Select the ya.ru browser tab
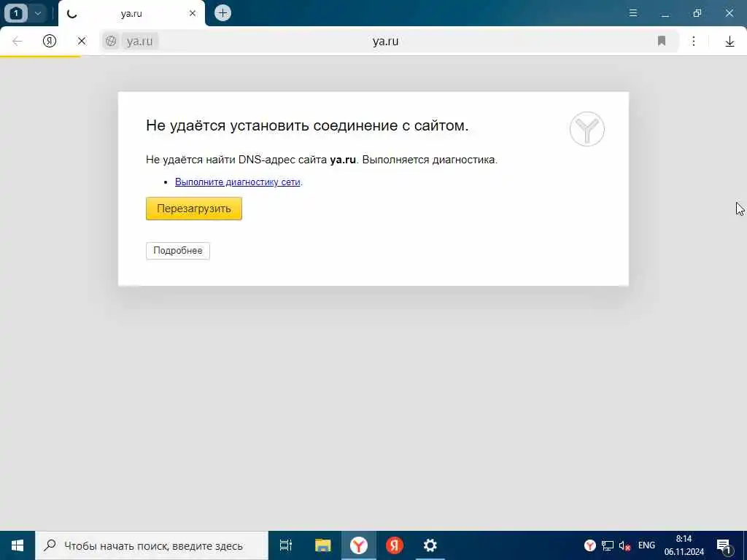 tap(131, 13)
